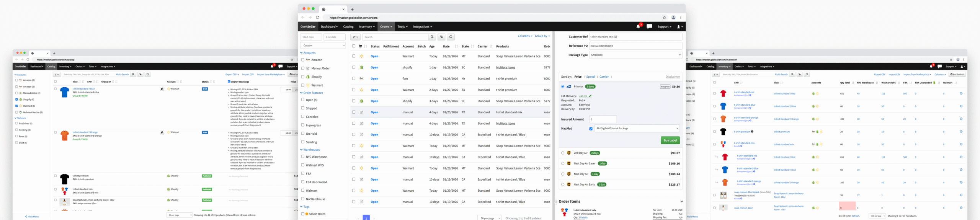This screenshot has height=220, width=980.
Task: Enable the HazMat checkbox
Action: tap(591, 129)
